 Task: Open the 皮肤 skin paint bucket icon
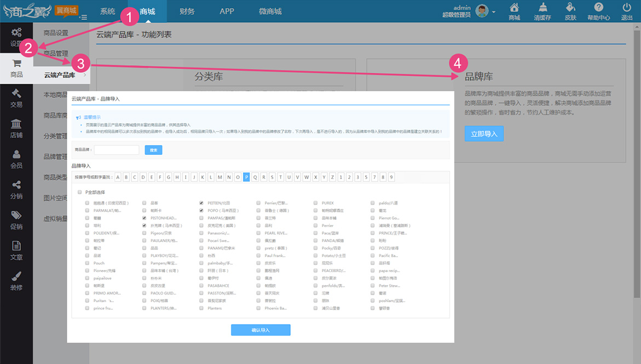click(570, 11)
